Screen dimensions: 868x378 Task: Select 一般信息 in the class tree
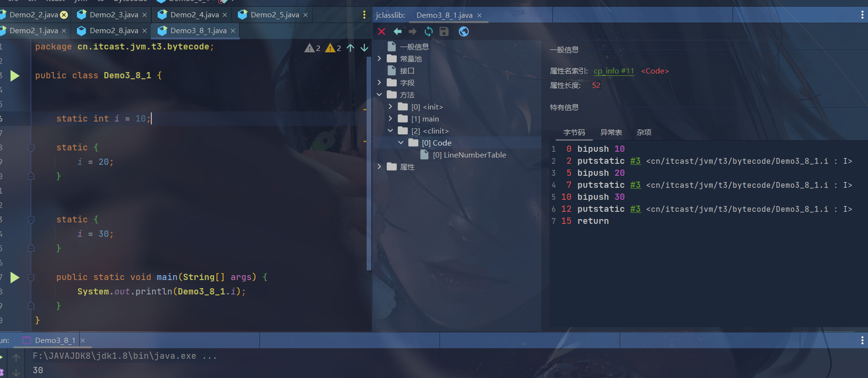[414, 47]
